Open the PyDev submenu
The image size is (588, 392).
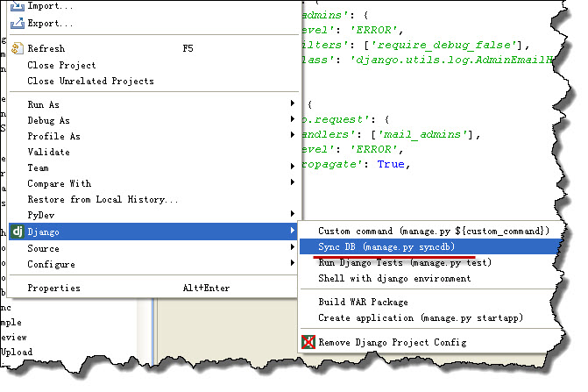click(x=153, y=215)
